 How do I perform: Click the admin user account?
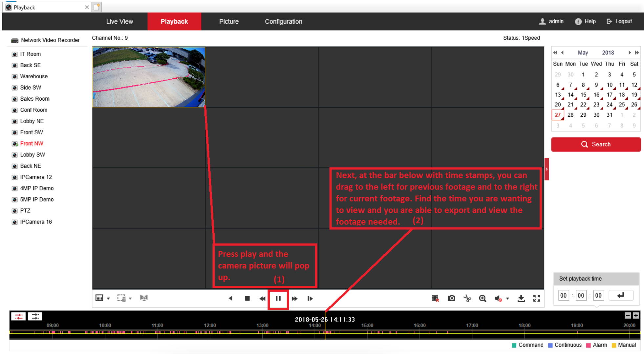pyautogui.click(x=551, y=21)
